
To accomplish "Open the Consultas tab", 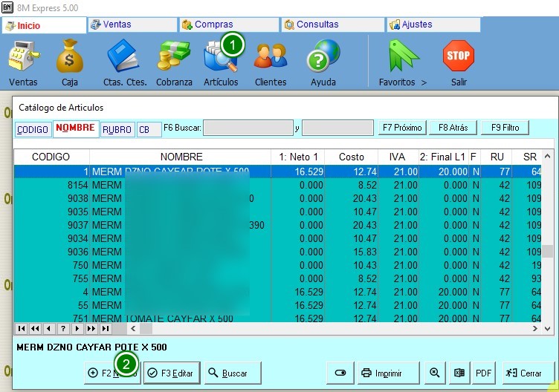I will click(x=333, y=24).
